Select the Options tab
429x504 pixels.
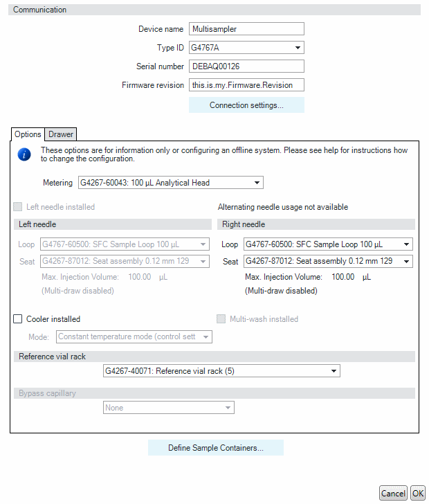28,134
